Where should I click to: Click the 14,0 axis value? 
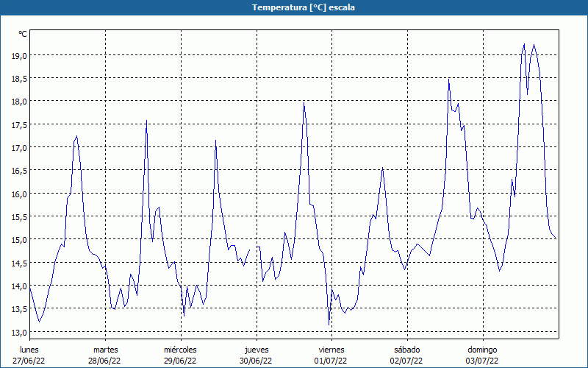click(19, 286)
